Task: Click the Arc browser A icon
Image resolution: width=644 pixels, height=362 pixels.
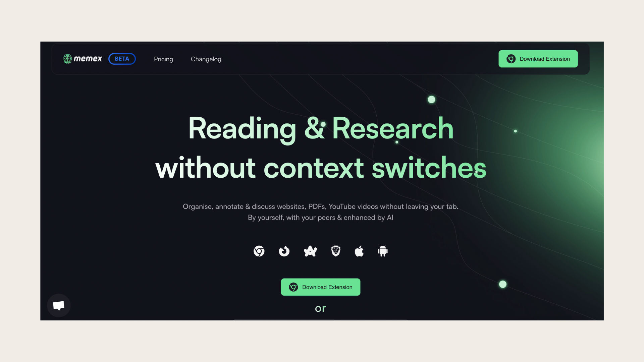Action: (310, 251)
